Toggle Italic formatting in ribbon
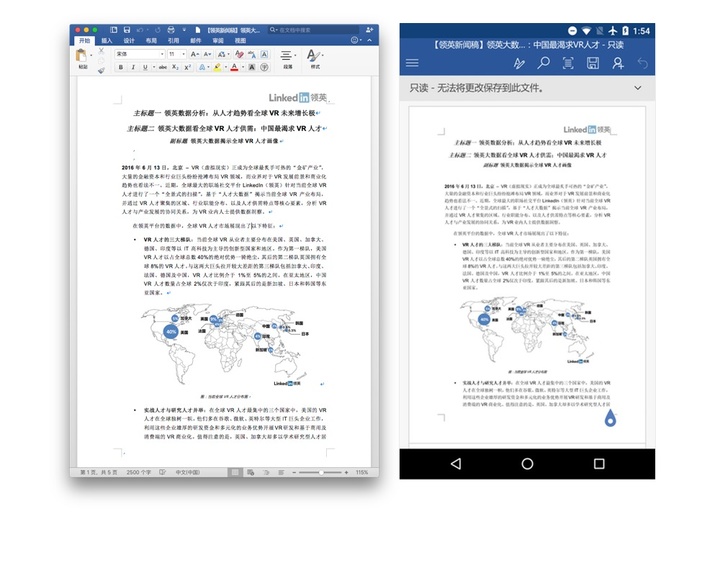The image size is (720, 576). [133, 67]
